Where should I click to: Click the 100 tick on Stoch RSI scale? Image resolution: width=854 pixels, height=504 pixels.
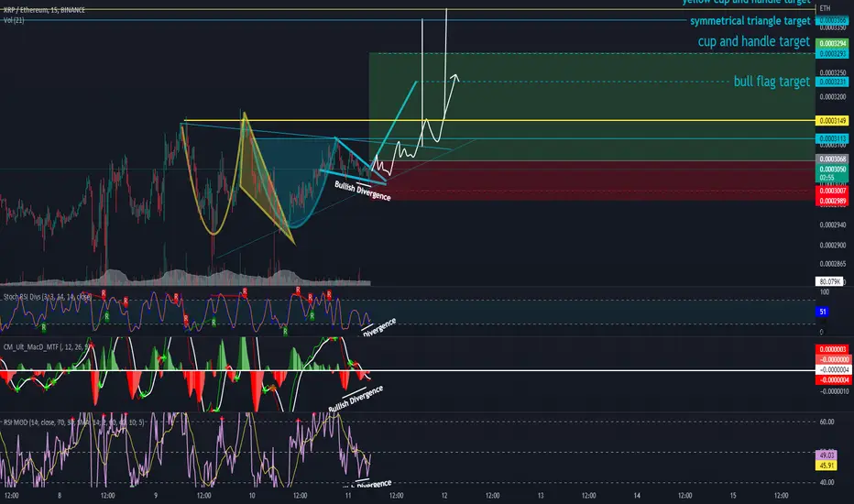825,292
